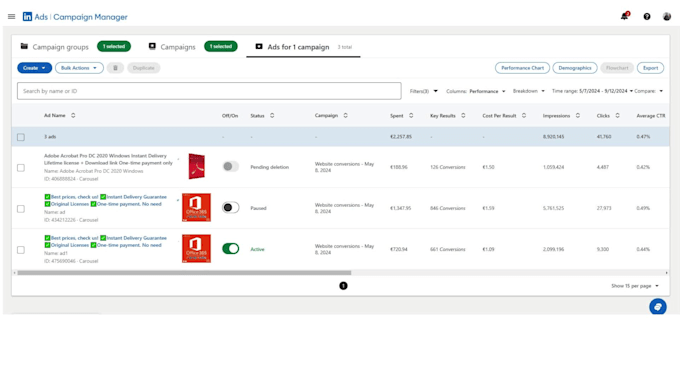Toggle the Pending deletion ad switch
Image resolution: width=680 pixels, height=383 pixels.
pyautogui.click(x=230, y=167)
